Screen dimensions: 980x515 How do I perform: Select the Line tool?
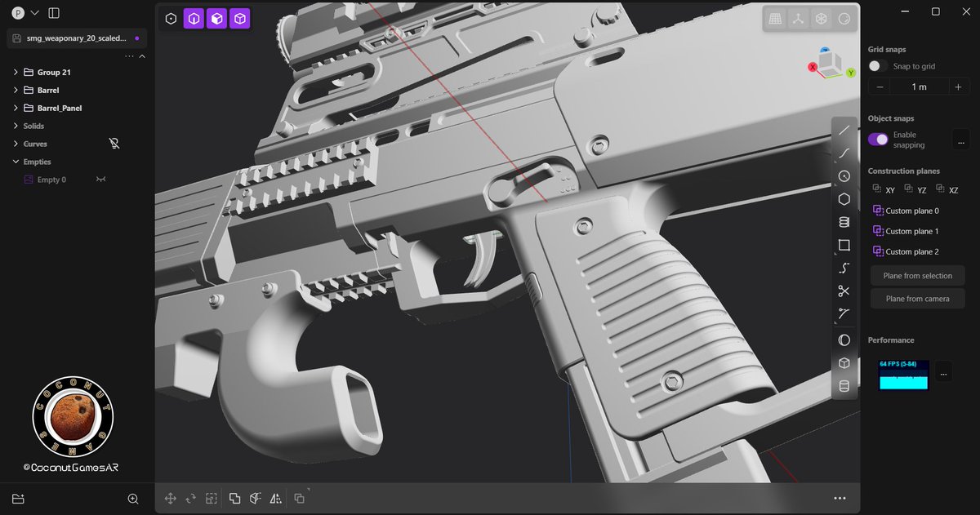click(844, 130)
